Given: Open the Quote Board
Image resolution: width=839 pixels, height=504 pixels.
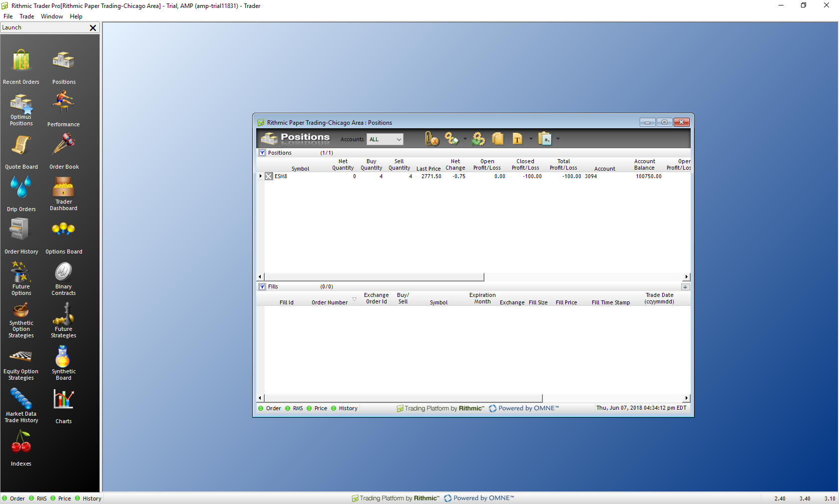Looking at the screenshot, I should 21,152.
